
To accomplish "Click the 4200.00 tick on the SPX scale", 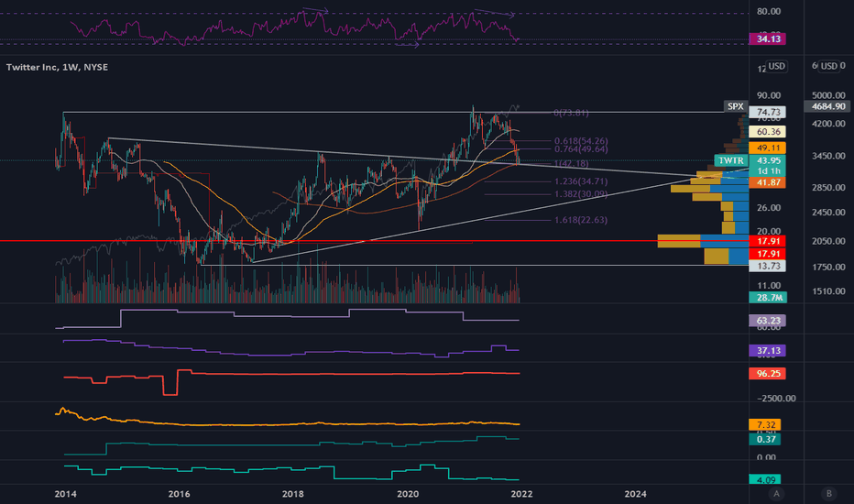I will pos(828,124).
